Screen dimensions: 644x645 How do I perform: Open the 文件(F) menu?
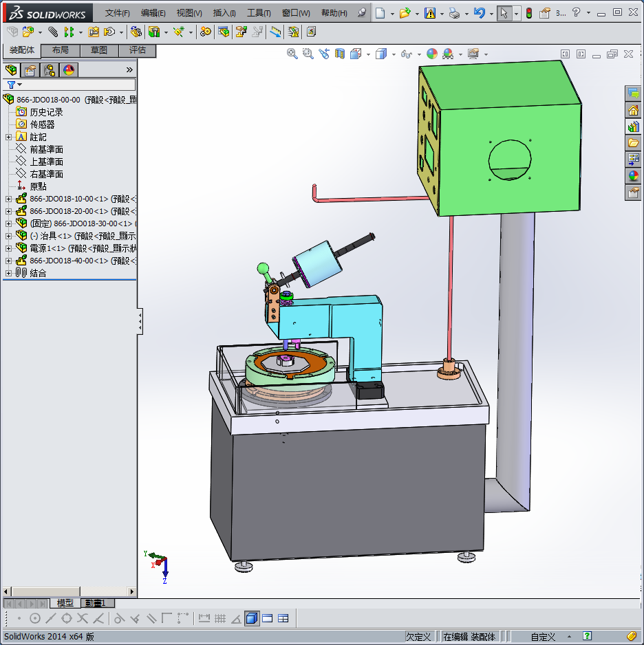(x=117, y=13)
